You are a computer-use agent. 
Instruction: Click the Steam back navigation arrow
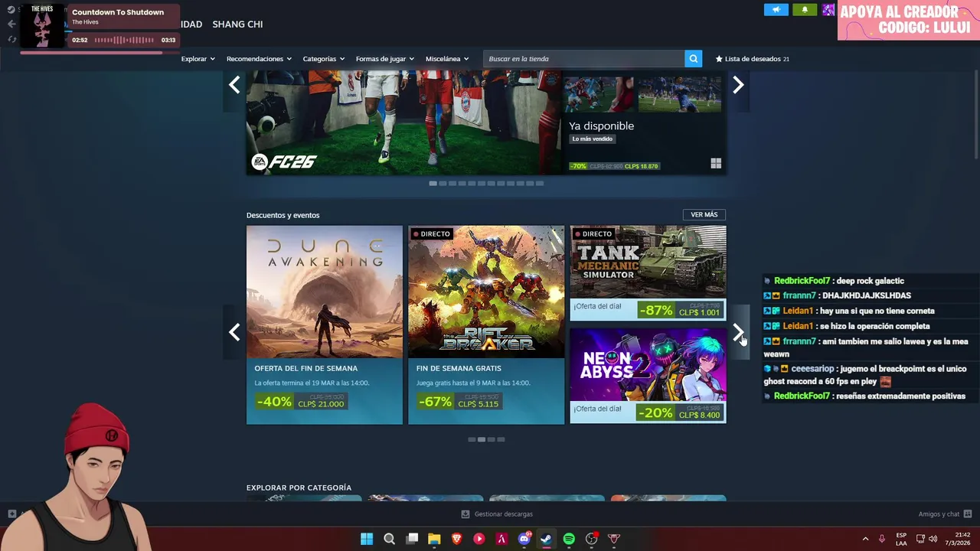coord(11,24)
